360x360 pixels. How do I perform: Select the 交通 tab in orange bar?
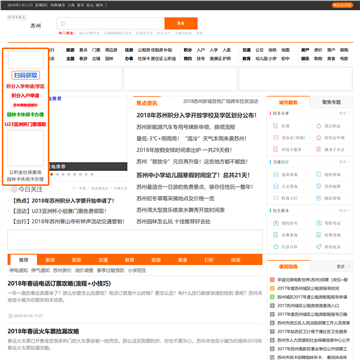pyautogui.click(x=103, y=260)
